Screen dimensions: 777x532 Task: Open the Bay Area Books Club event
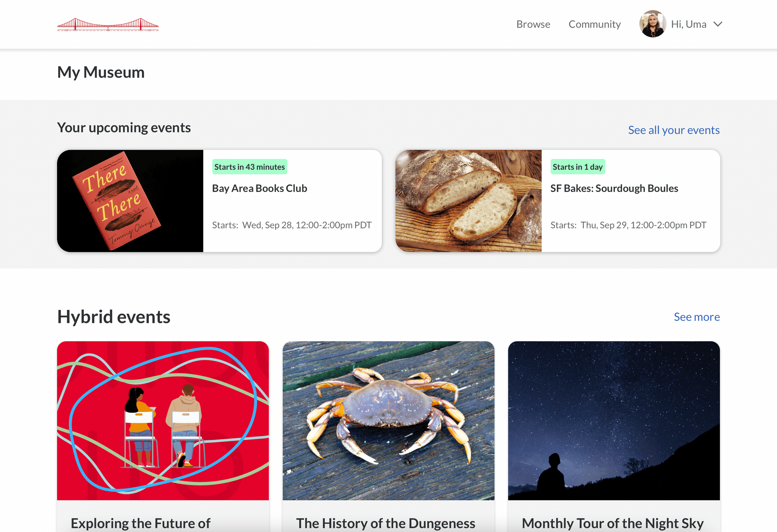point(259,188)
